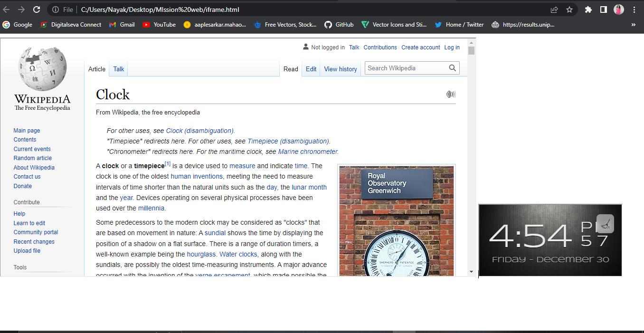
Task: Bookmark this page using the star icon
Action: (569, 9)
